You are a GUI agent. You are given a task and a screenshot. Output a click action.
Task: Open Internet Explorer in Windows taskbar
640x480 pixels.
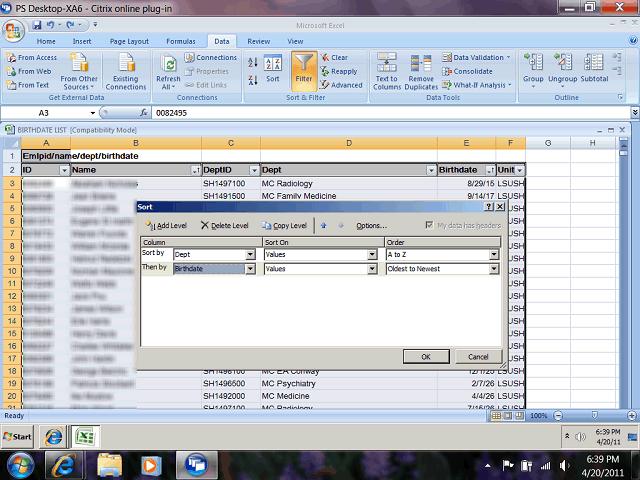64,465
